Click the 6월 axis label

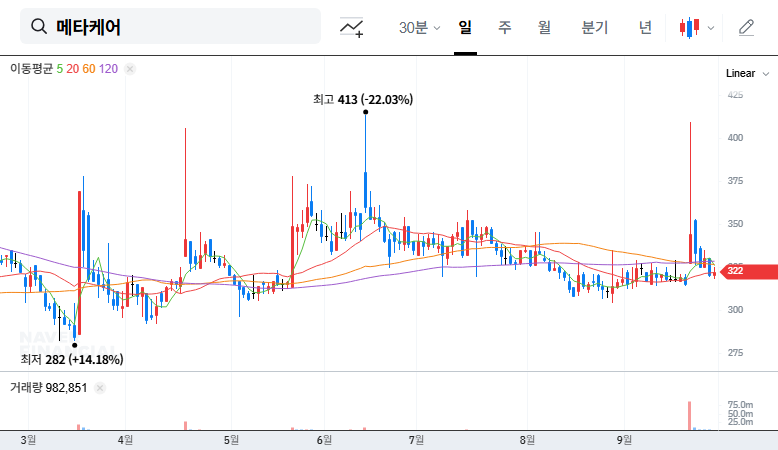[x=324, y=440]
